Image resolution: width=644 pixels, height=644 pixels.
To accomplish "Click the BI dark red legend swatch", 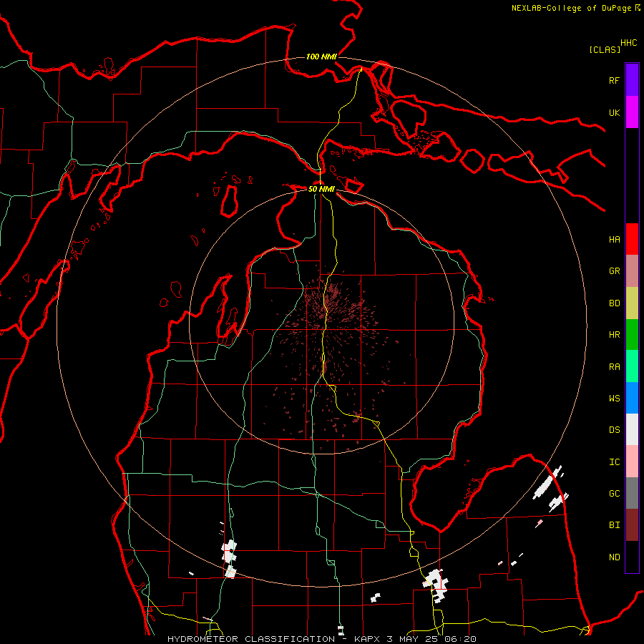I will point(632,525).
